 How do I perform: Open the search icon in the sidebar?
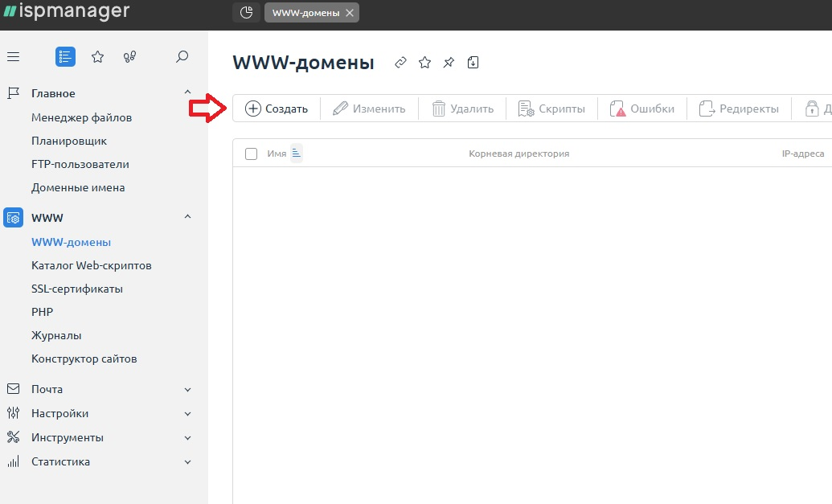click(x=182, y=56)
